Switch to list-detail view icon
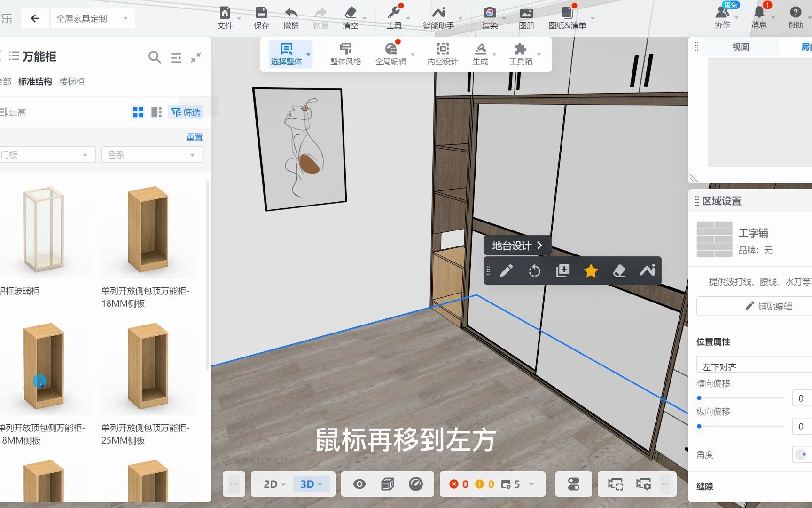The height and width of the screenshot is (508, 812). tap(156, 112)
